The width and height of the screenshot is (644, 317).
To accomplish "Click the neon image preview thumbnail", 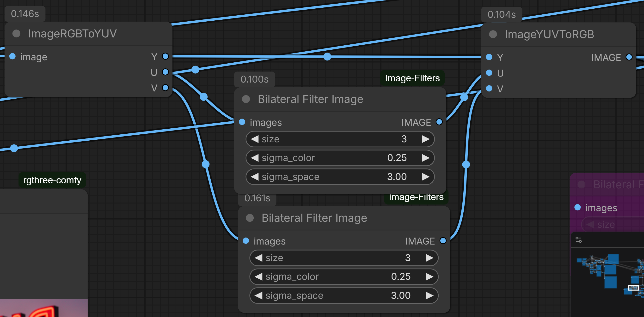I will [x=44, y=308].
